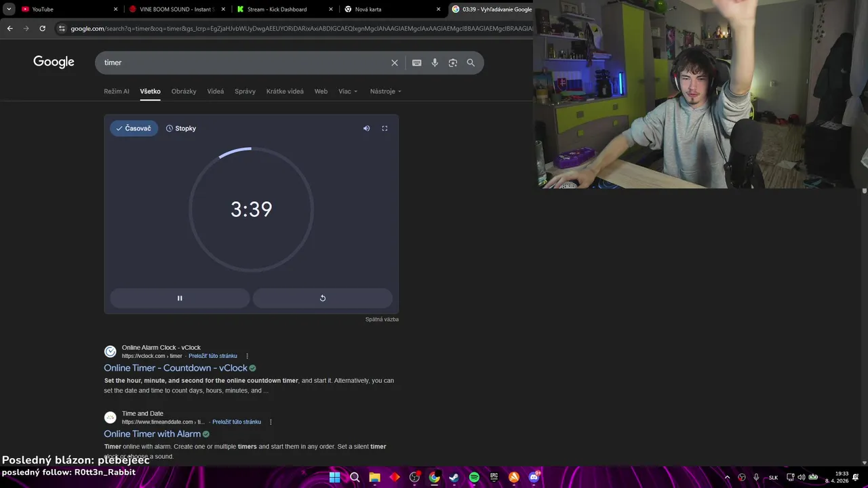Open more options for vClock result
This screenshot has height=488, width=868.
[x=247, y=356]
